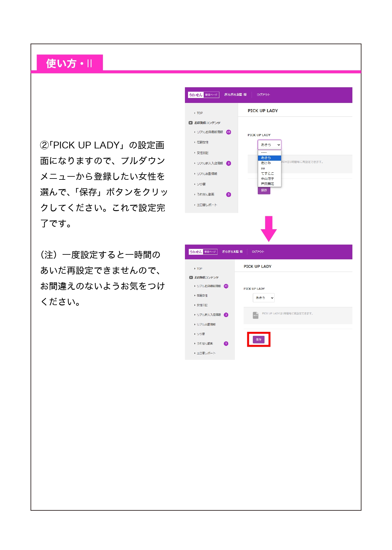Open エロ妻レポート in the lower screenshot sidebar
This screenshot has height=550, width=392.
coord(206,353)
